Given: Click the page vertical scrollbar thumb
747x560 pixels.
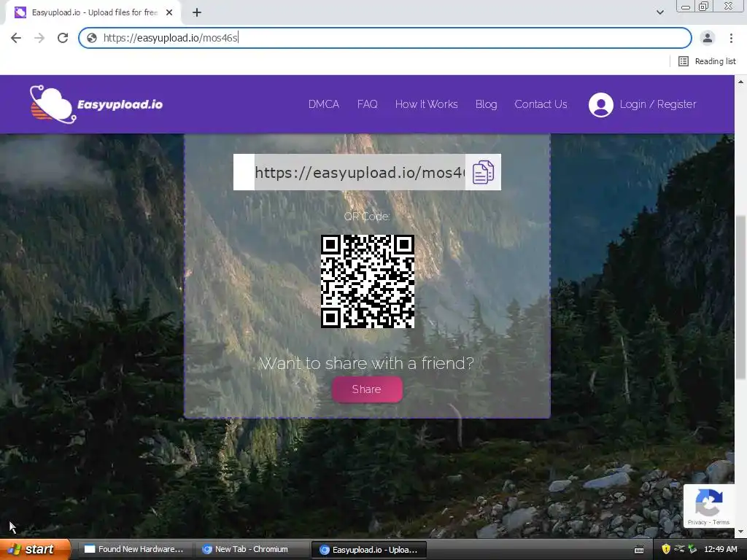Looking at the screenshot, I should coord(740,297).
